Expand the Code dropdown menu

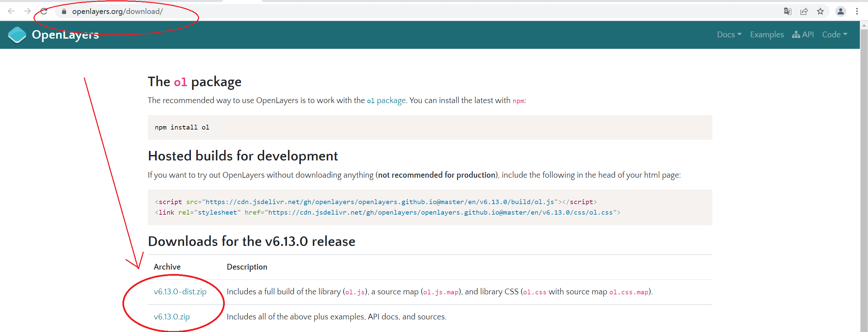click(x=835, y=35)
